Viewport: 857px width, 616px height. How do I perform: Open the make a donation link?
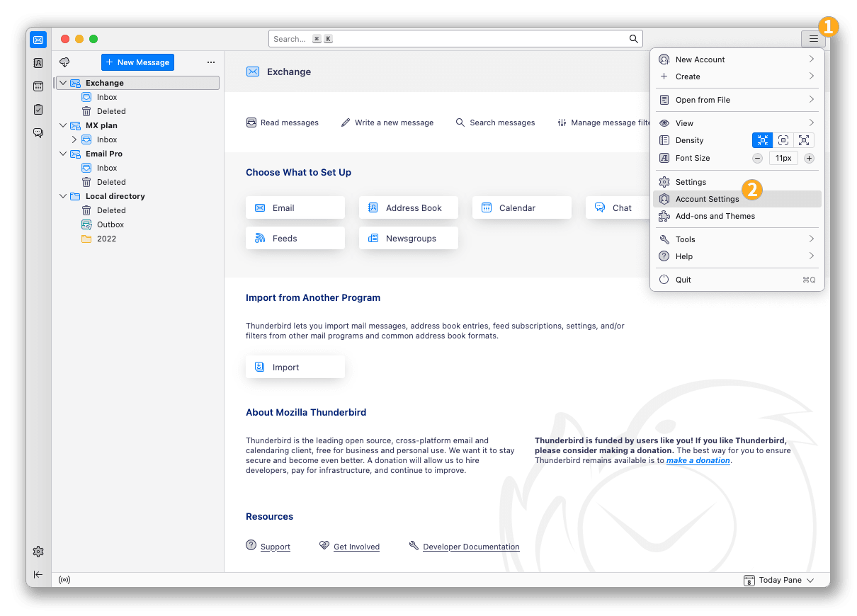coord(698,460)
